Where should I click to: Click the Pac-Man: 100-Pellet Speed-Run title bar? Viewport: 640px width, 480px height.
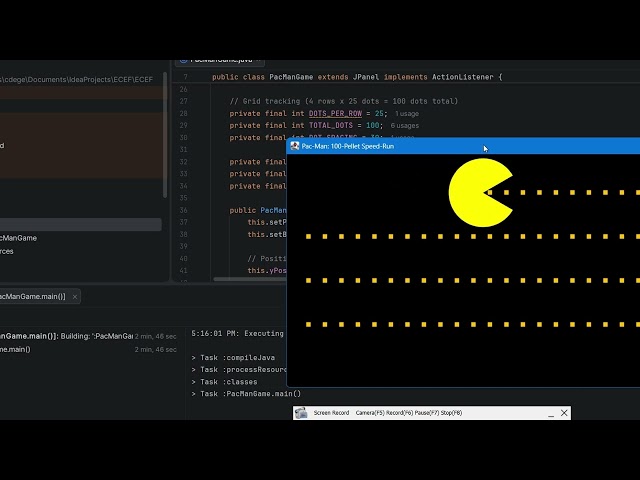[463, 146]
